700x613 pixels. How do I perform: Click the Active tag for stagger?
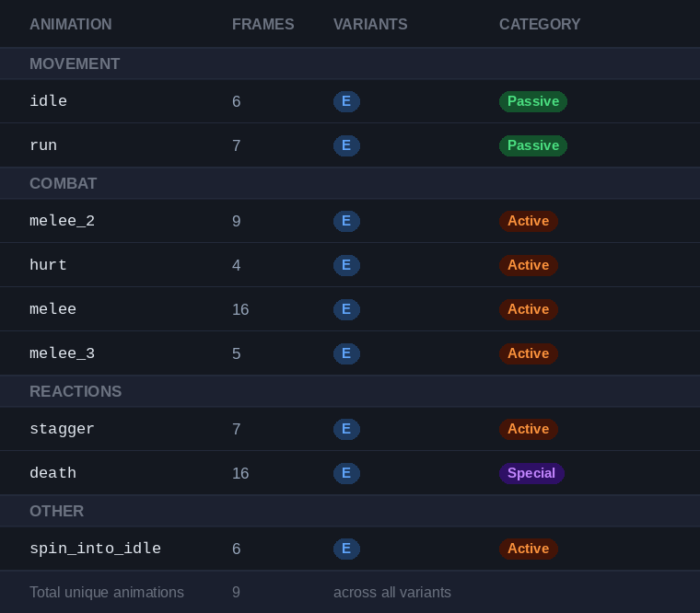(528, 429)
